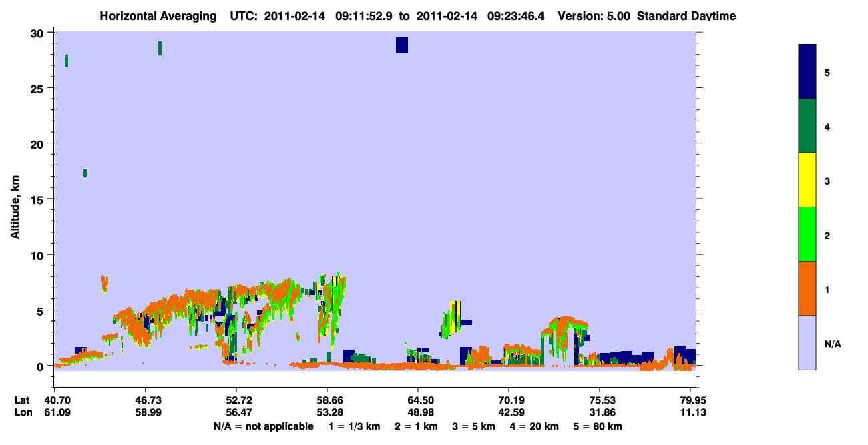Click the dark blue level 5 color segment
Screen dimensions: 868x445
807,72
